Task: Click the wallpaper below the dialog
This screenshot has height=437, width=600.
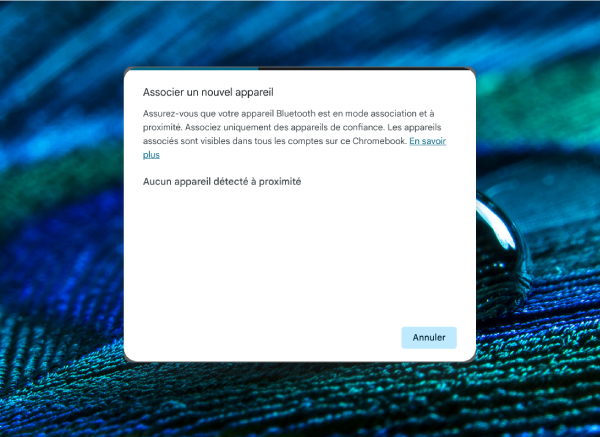Action: click(300, 400)
